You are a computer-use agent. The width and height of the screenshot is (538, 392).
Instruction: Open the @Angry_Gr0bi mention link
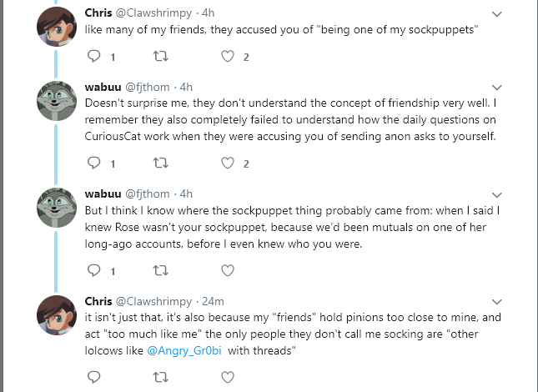pyautogui.click(x=184, y=351)
